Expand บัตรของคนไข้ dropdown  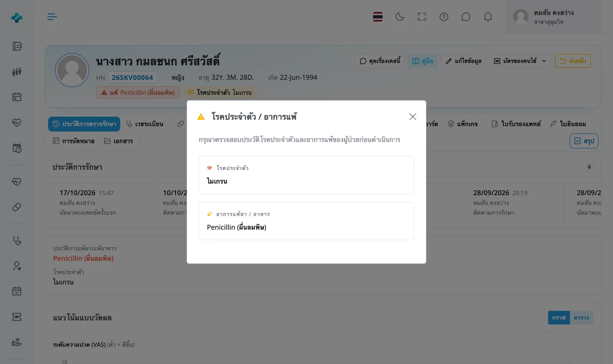click(520, 61)
